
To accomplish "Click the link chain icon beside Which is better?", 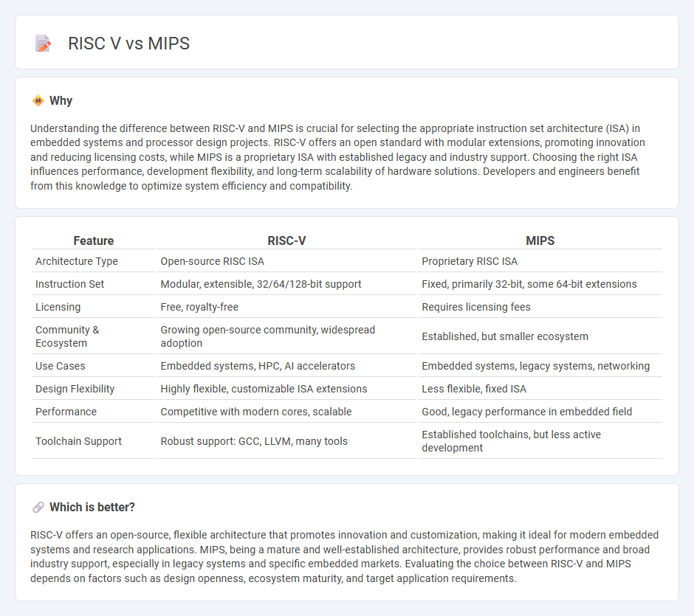I will 38,508.
